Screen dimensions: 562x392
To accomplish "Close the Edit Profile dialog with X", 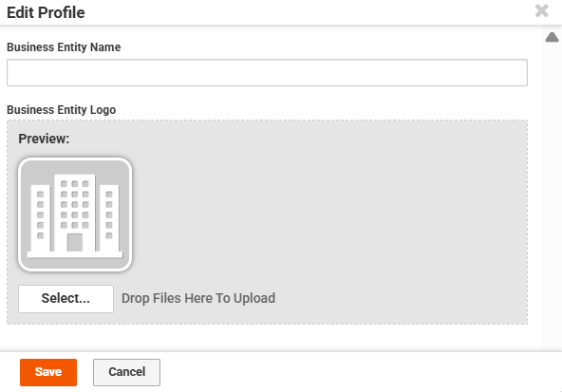I will pos(541,10).
